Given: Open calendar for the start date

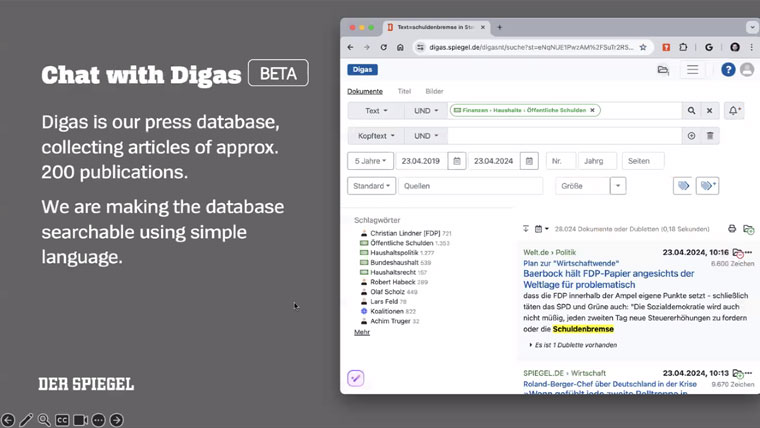Looking at the screenshot, I should (x=457, y=161).
